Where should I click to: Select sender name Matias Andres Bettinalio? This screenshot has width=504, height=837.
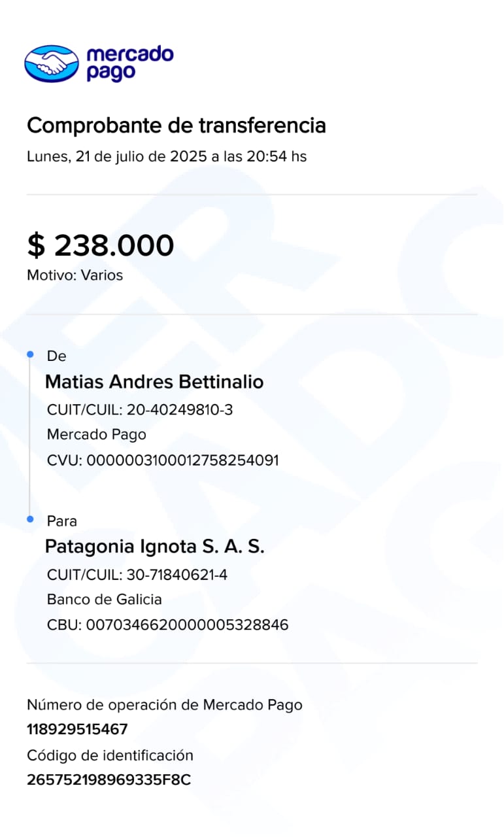pyautogui.click(x=154, y=382)
